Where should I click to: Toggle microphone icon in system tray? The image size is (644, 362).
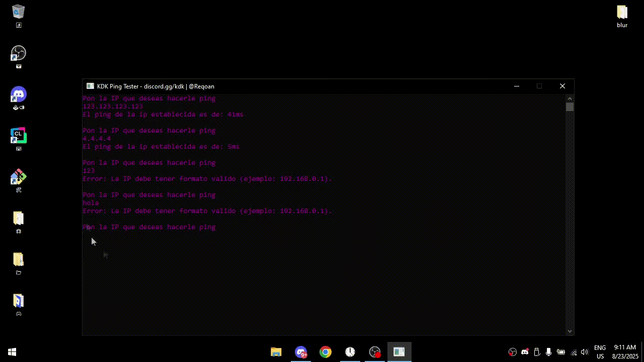click(549, 352)
